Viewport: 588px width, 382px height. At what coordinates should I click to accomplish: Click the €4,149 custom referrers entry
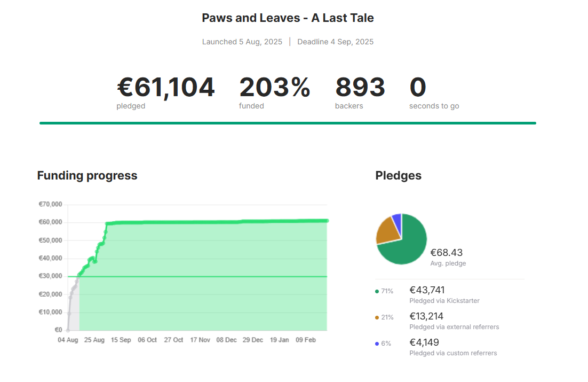pyautogui.click(x=424, y=342)
